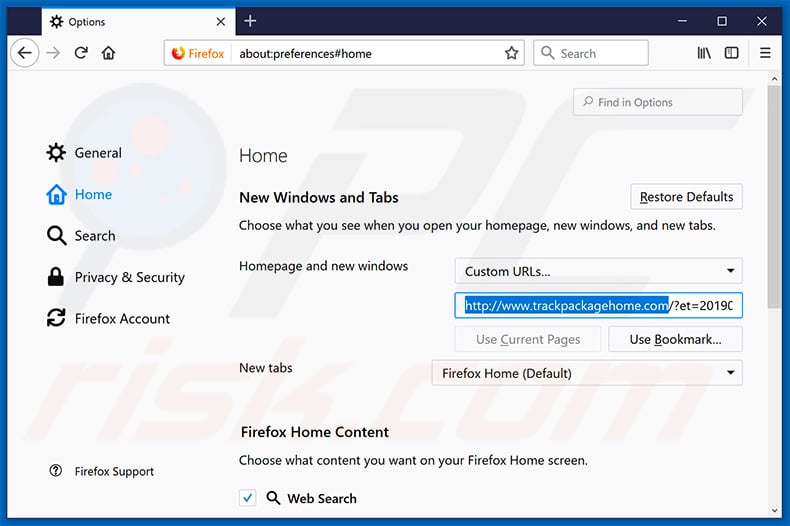Click the address bar URL text
This screenshot has height=526, width=790.
click(x=305, y=53)
